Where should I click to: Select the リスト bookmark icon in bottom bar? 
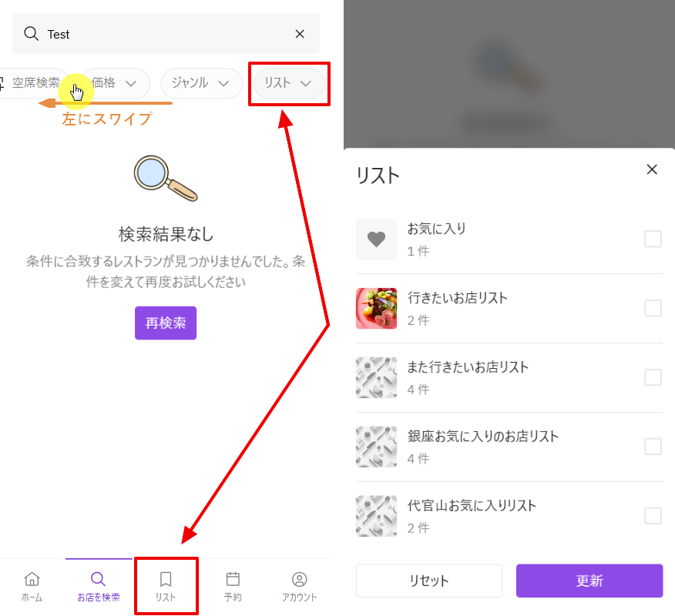pyautogui.click(x=166, y=579)
